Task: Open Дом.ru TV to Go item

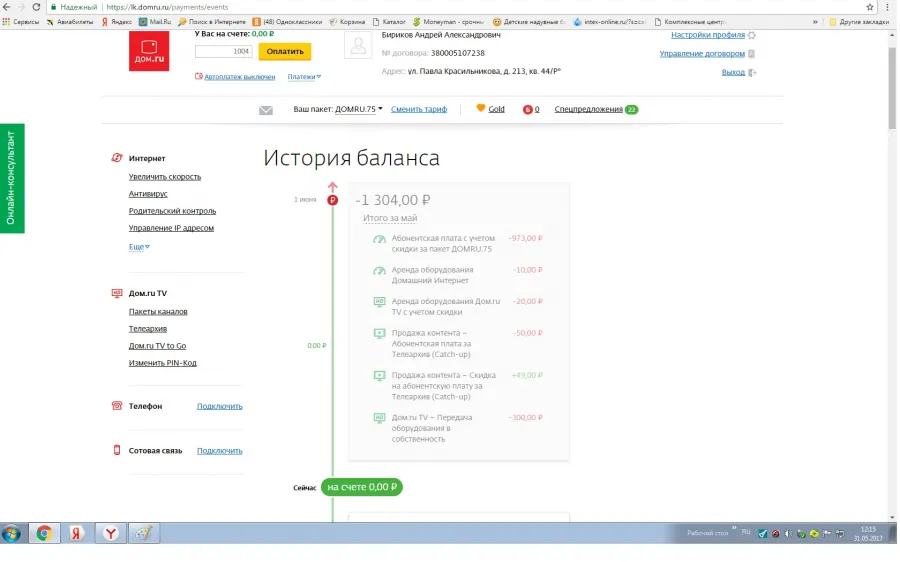Action: [157, 346]
